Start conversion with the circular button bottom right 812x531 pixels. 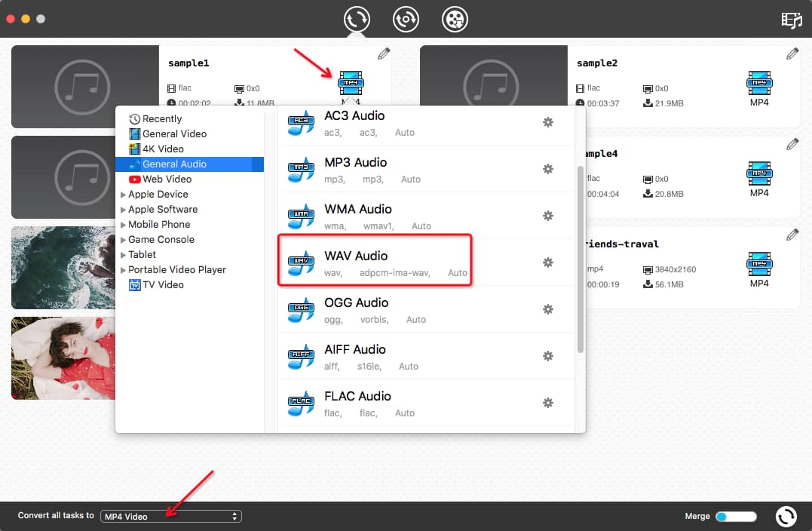click(786, 516)
